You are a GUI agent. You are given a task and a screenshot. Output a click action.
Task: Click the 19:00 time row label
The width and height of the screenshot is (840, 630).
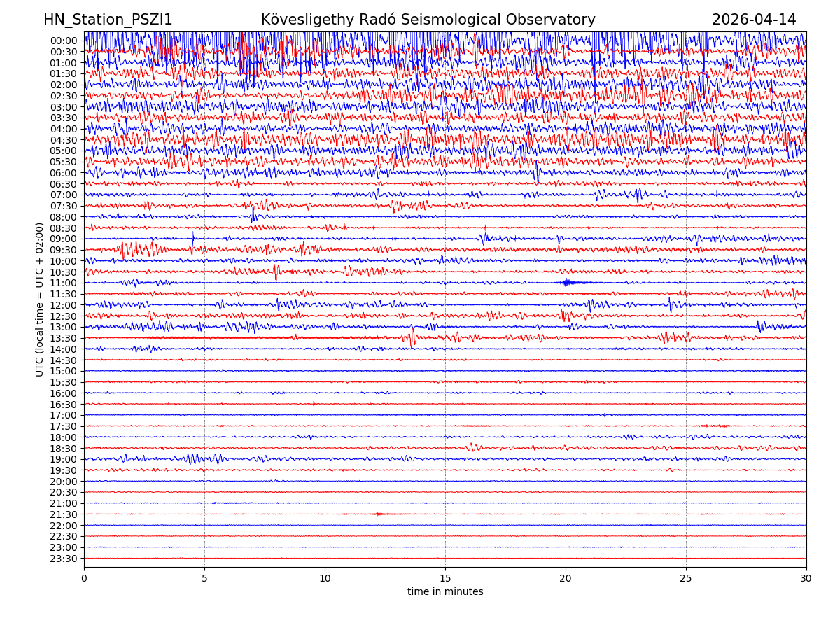coord(63,459)
